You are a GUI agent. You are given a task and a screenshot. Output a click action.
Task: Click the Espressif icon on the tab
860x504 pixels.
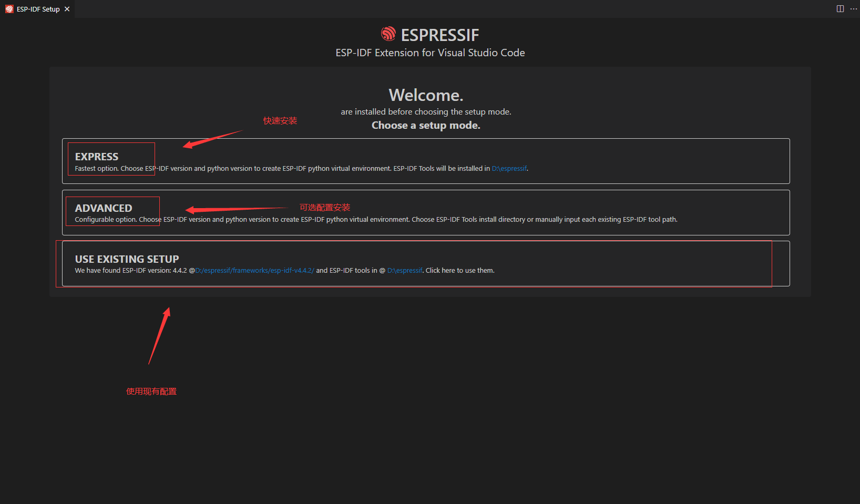click(x=9, y=9)
